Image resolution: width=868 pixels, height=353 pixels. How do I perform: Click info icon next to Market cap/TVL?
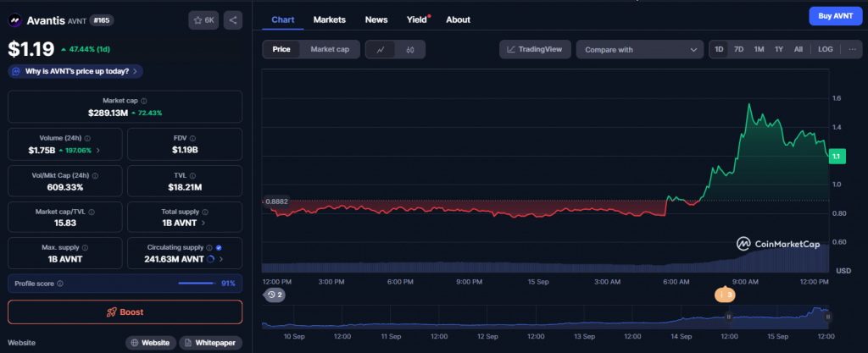click(91, 212)
